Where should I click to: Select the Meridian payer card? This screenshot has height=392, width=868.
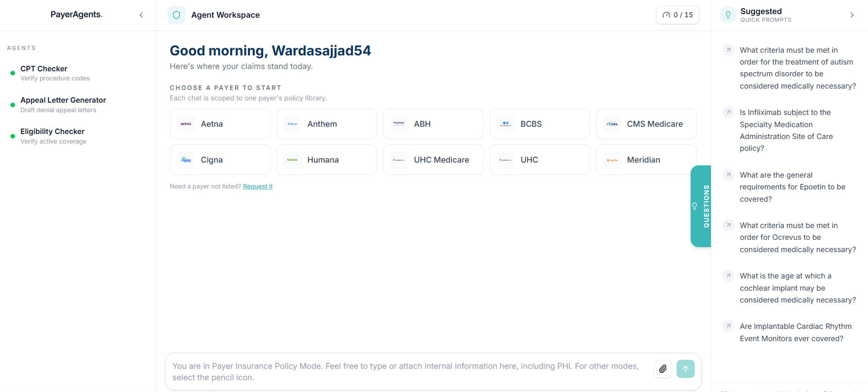[x=647, y=159]
